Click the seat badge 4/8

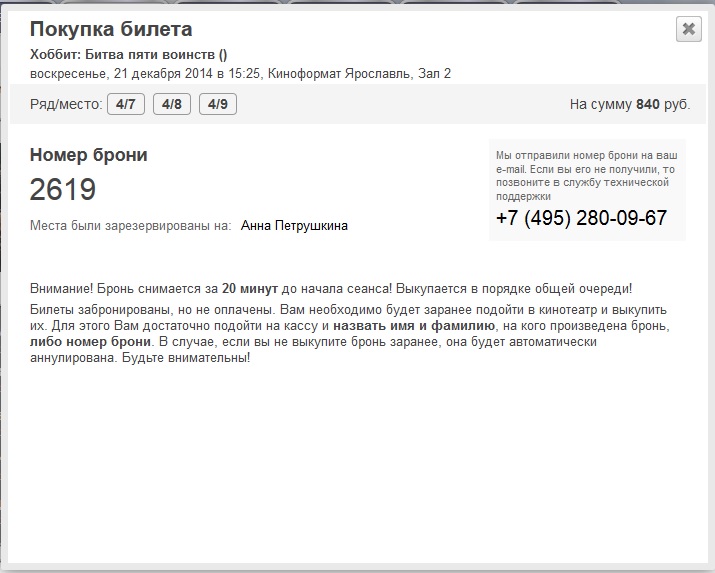tap(172, 104)
